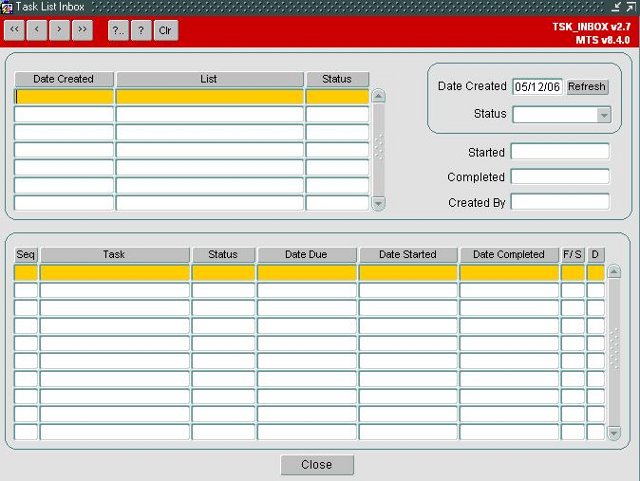Click the Refresh button

click(x=587, y=87)
